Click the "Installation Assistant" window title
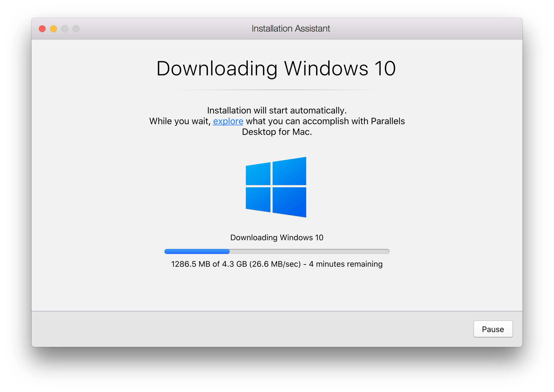 coord(291,28)
